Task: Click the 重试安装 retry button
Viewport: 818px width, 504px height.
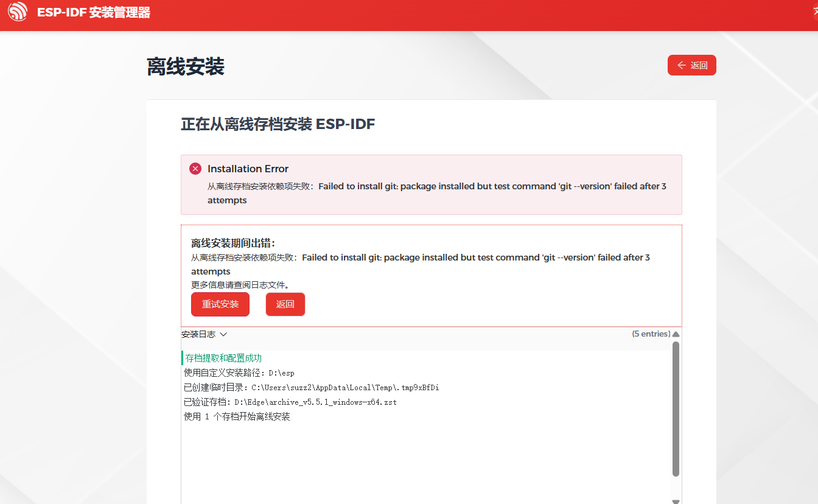Action: [x=220, y=304]
